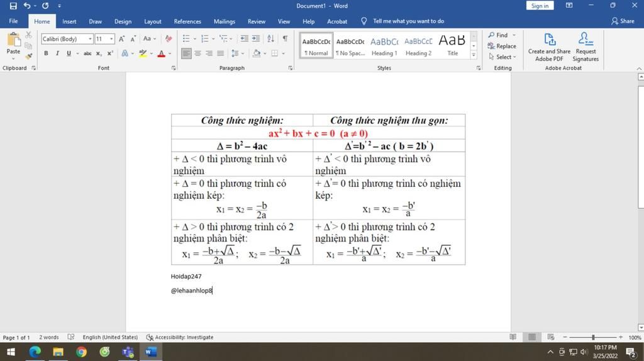The height and width of the screenshot is (361, 644).
Task: Open the Select dropdown in Editing
Action: point(502,57)
